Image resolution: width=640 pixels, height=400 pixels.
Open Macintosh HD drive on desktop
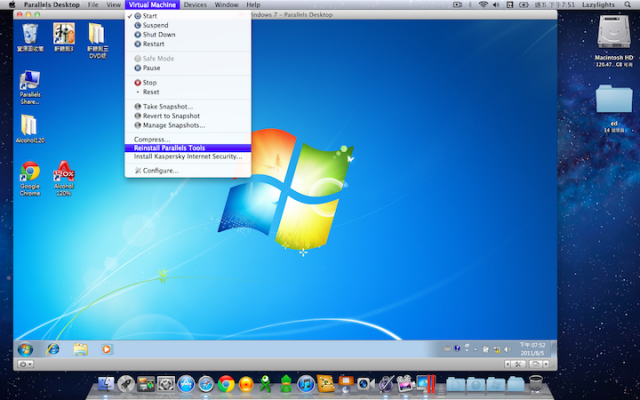tap(613, 40)
